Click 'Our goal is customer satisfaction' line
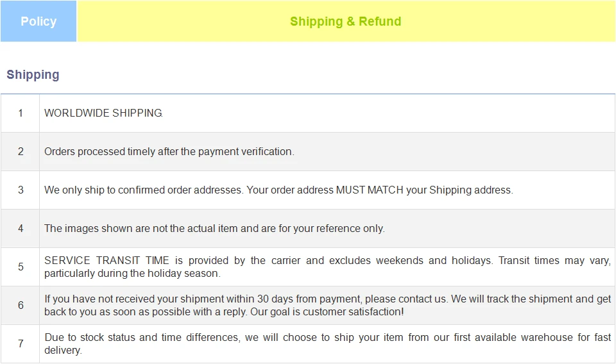This screenshot has height=364, width=616. tap(327, 312)
